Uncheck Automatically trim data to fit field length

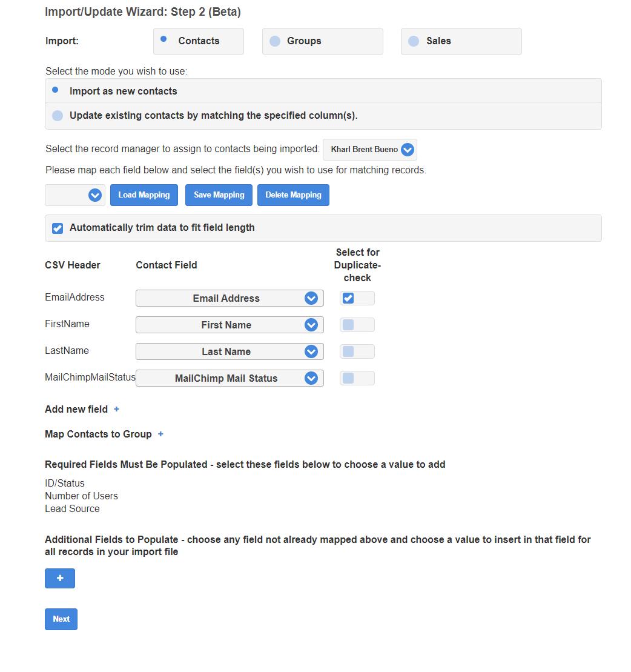[58, 228]
